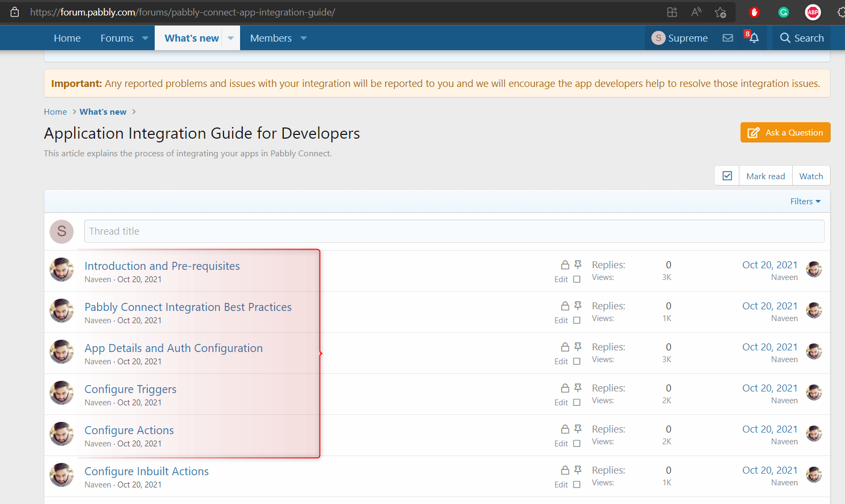Click the What's new breadcrumb link
Image resolution: width=845 pixels, height=504 pixels.
click(x=103, y=111)
